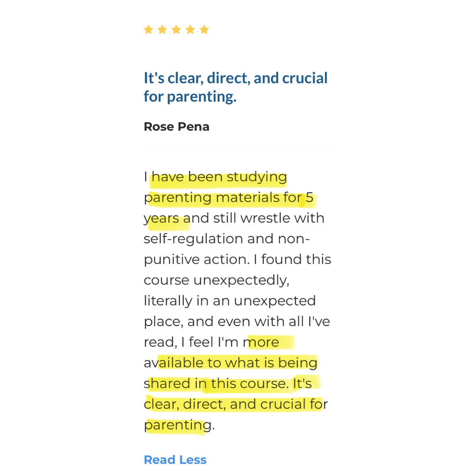Viewport: 476px width, 476px height.
Task: Click the divider line below reviewer name
Action: [x=239, y=147]
